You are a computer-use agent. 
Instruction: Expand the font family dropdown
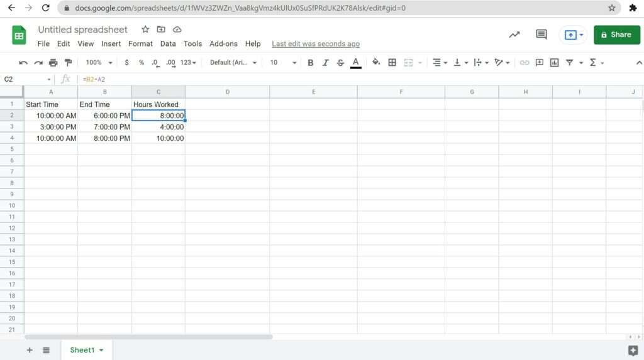pos(233,63)
